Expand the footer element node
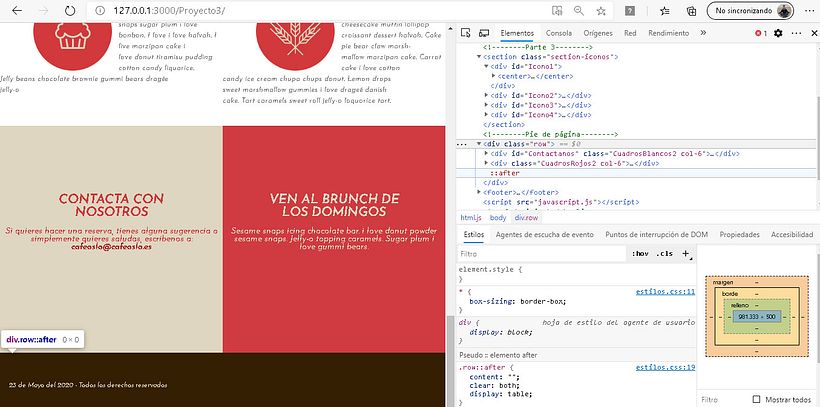Screen dimensions: 820x407 click(x=479, y=193)
